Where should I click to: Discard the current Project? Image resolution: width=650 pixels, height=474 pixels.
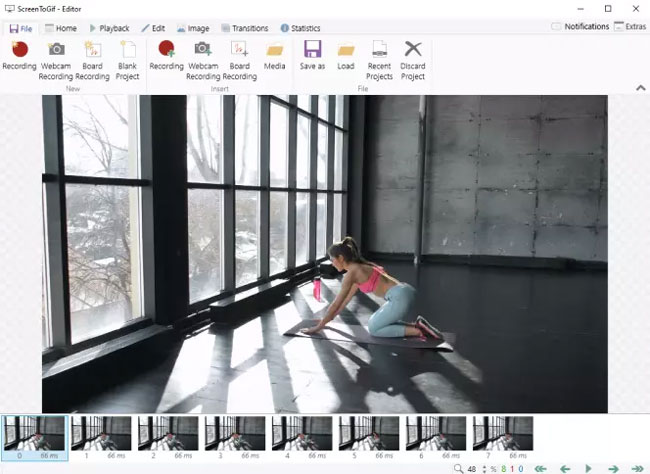point(413,61)
